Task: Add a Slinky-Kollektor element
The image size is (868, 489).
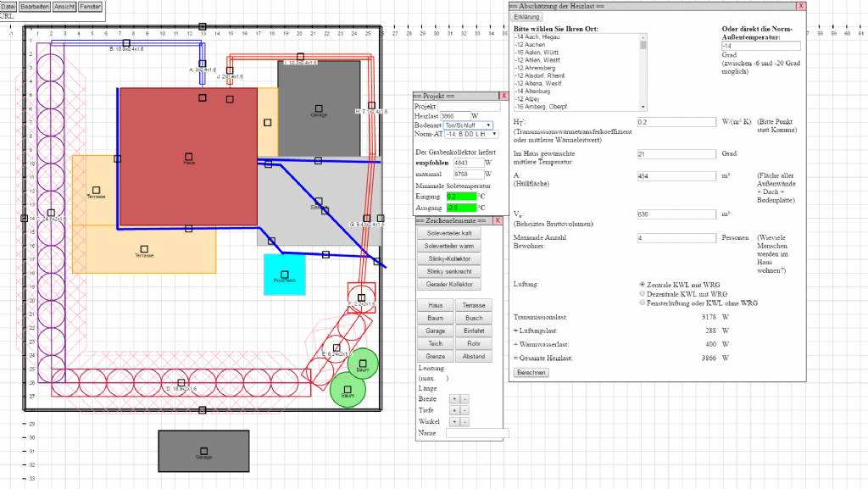Action: click(448, 258)
